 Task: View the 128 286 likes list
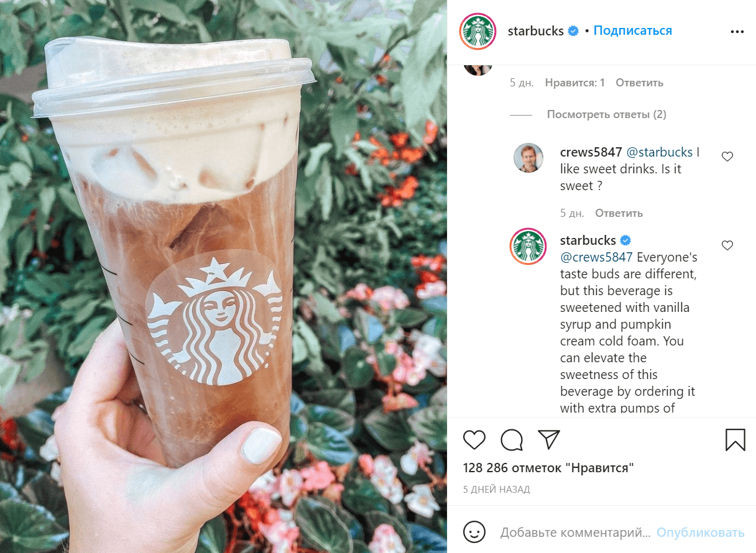548,468
